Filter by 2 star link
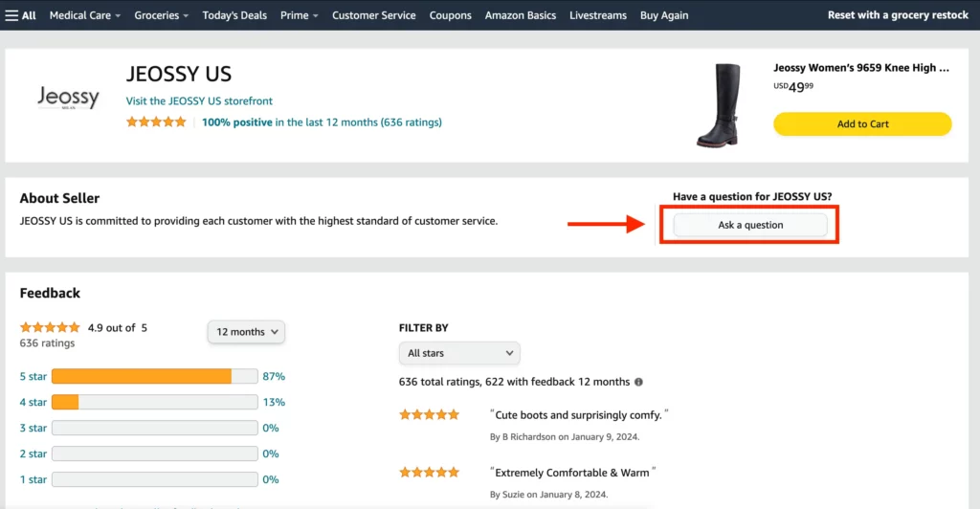Viewport: 980px width, 509px height. pyautogui.click(x=33, y=454)
